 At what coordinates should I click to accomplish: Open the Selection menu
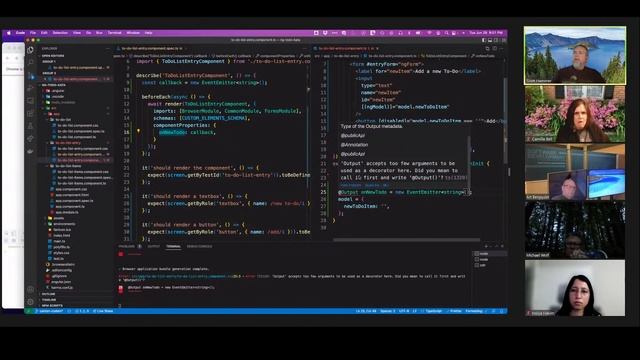click(60, 33)
